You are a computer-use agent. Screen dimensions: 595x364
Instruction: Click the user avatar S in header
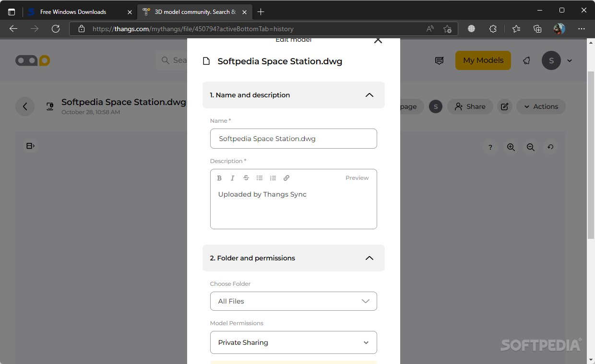[551, 60]
